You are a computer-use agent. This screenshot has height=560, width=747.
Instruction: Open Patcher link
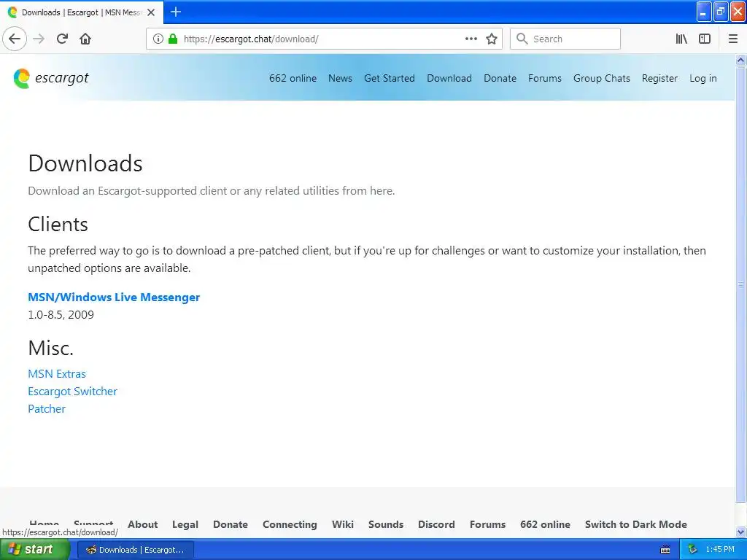[x=47, y=409]
